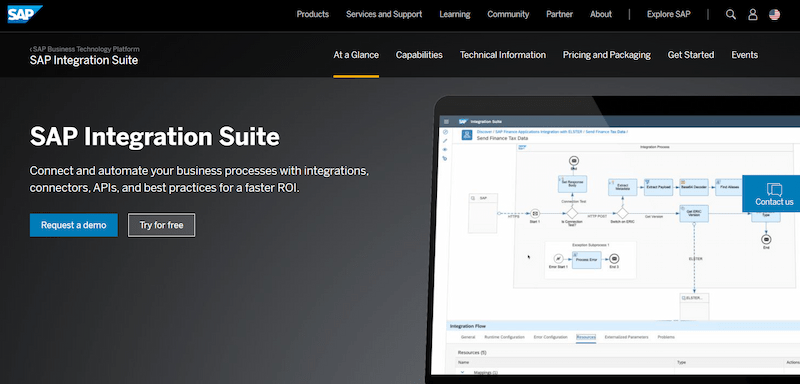800x384 pixels.
Task: Open the Community menu
Action: tap(508, 14)
